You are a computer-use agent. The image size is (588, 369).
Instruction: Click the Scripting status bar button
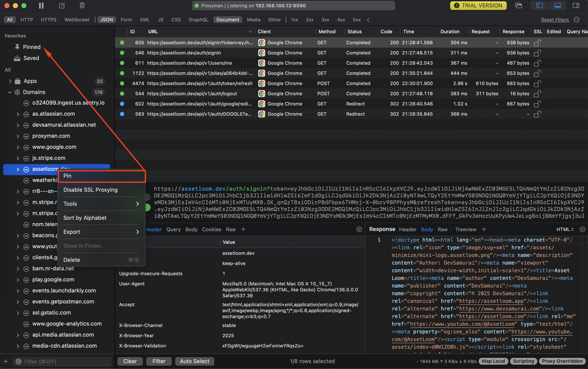523,361
